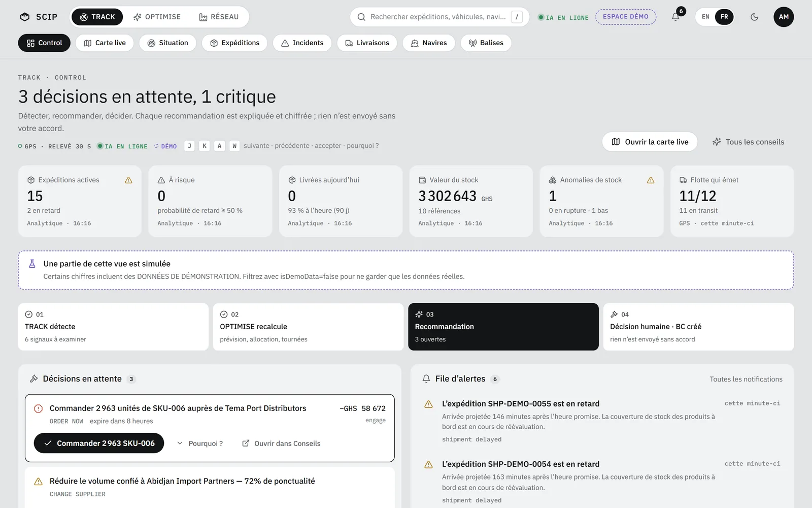Select step 04 Décision humaine
The height and width of the screenshot is (508, 812).
(698, 327)
